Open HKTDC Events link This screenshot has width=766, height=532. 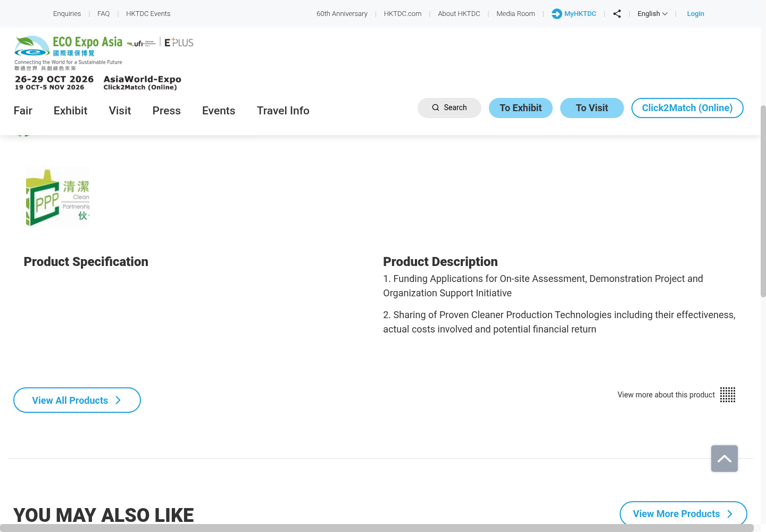[148, 14]
